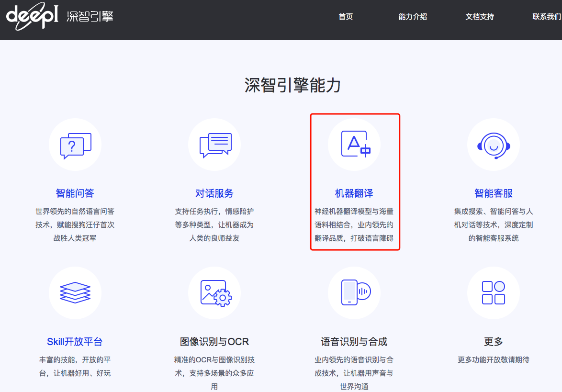Follow the 对话服务 heading link

(214, 193)
